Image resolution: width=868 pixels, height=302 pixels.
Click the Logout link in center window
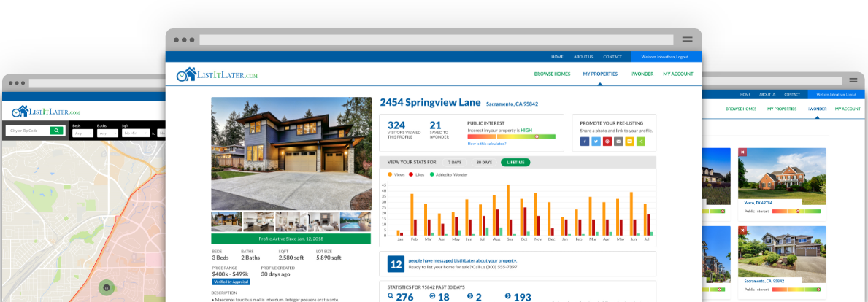coord(680,56)
